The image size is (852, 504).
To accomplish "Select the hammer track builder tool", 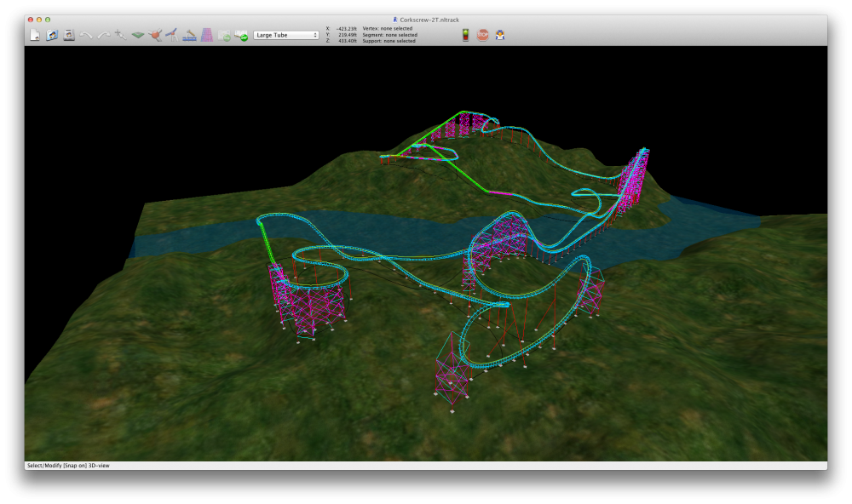I will [x=189, y=35].
